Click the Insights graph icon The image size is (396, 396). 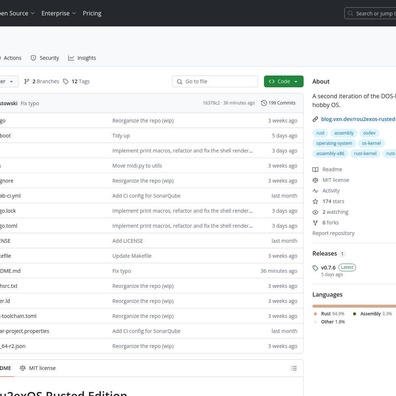coord(71,58)
